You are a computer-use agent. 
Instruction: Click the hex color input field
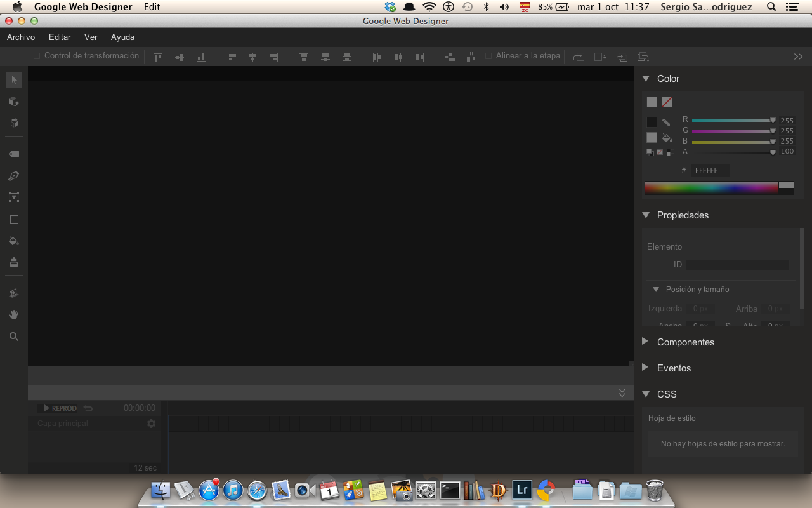point(710,170)
